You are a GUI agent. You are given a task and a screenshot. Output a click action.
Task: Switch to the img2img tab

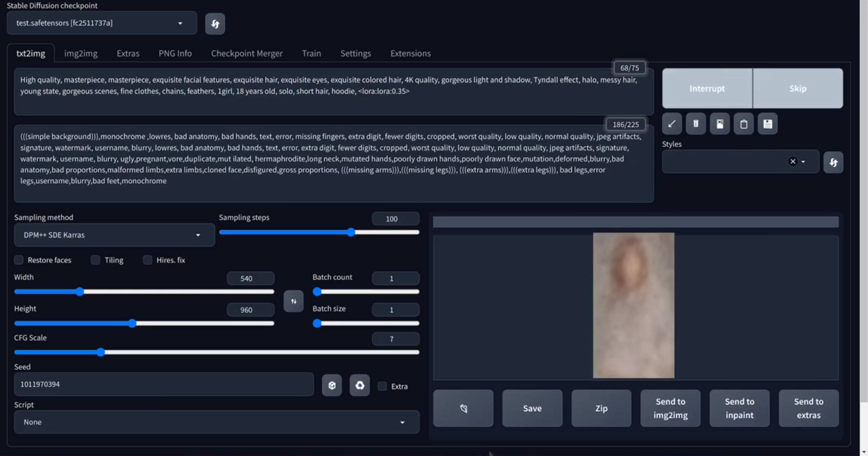pyautogui.click(x=80, y=53)
